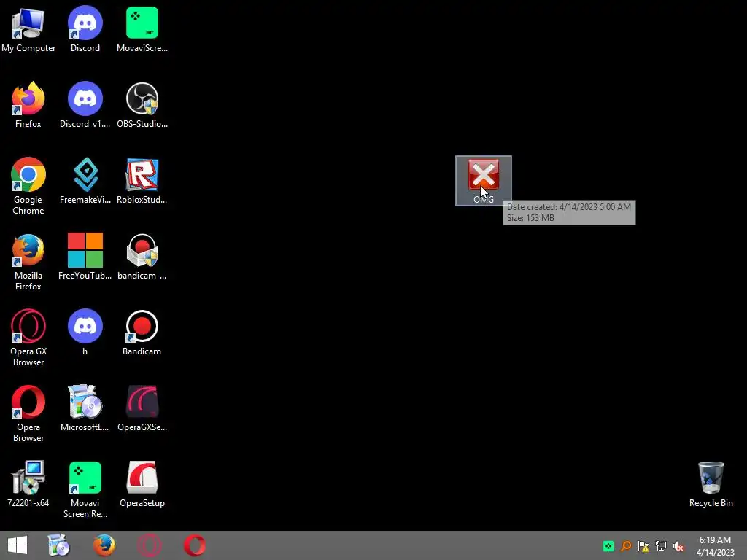Screen dimensions: 747x560
Task: Open the muted volume tray icon
Action: coord(678,546)
